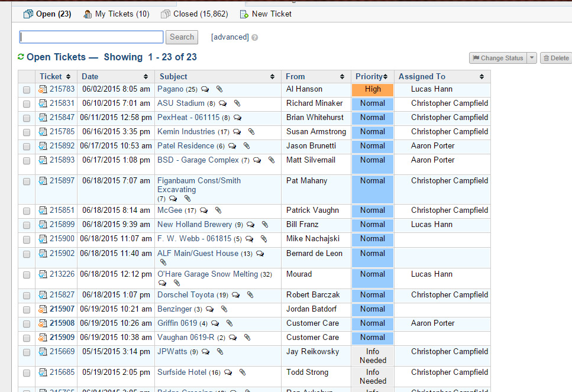Click sender name Bernard de Leon
The height and width of the screenshot is (392, 572).
(314, 254)
